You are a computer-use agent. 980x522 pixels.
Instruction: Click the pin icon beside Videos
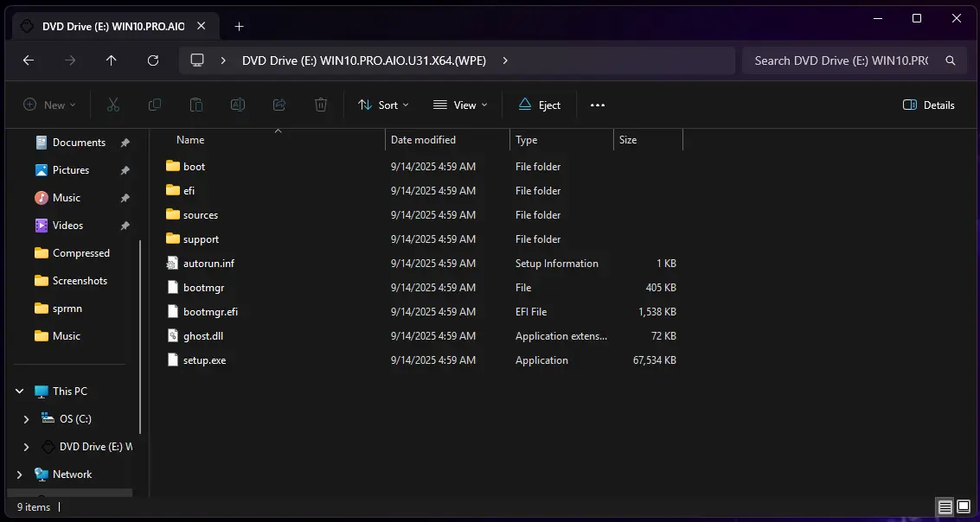(x=125, y=226)
